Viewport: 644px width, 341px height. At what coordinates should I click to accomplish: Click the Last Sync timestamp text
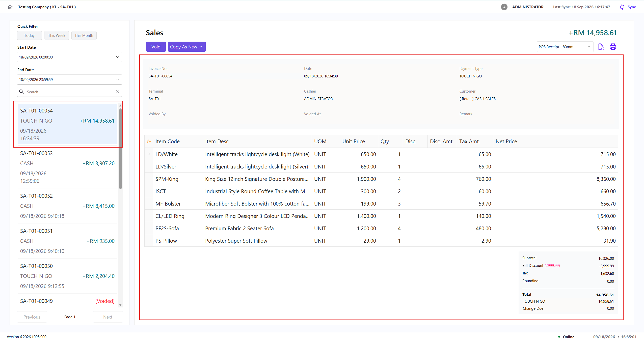[581, 7]
